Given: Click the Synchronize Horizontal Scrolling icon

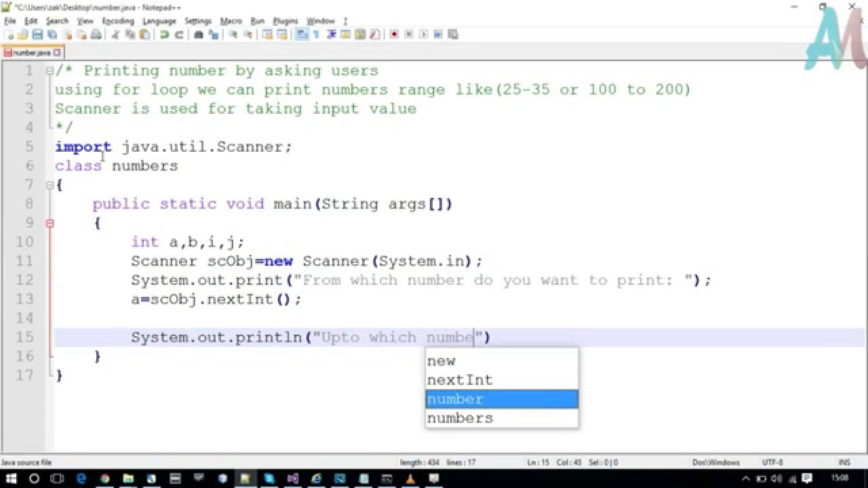Looking at the screenshot, I should 282,34.
